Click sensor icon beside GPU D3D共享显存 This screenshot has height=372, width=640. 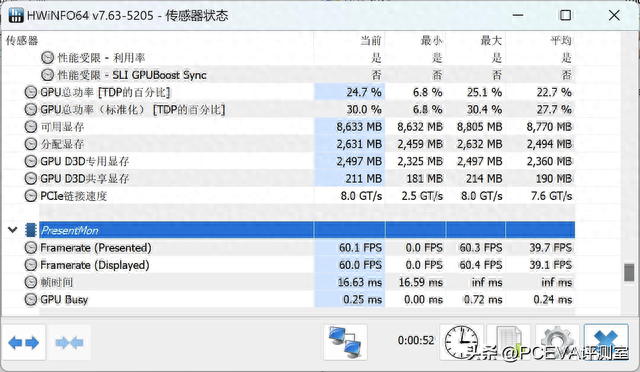31,178
